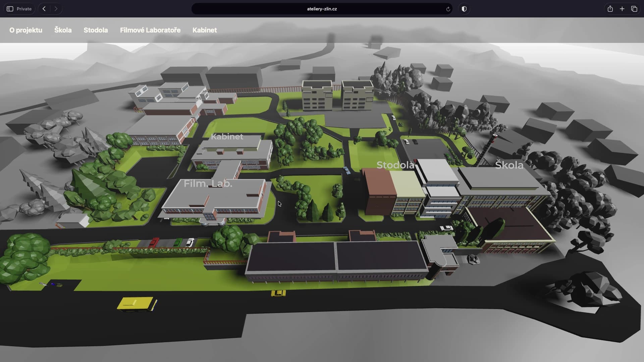Image resolution: width=644 pixels, height=362 pixels.
Task: Go back with the back arrow
Action: coord(44,9)
